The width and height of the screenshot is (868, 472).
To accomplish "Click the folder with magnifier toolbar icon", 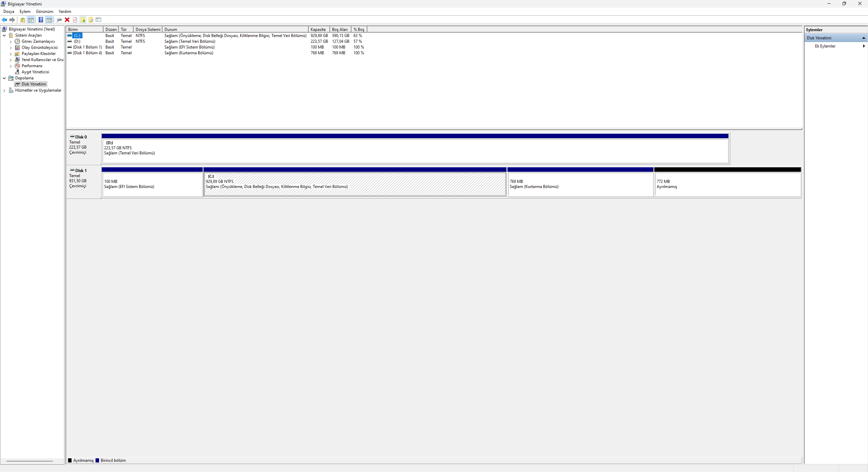I will [x=91, y=20].
